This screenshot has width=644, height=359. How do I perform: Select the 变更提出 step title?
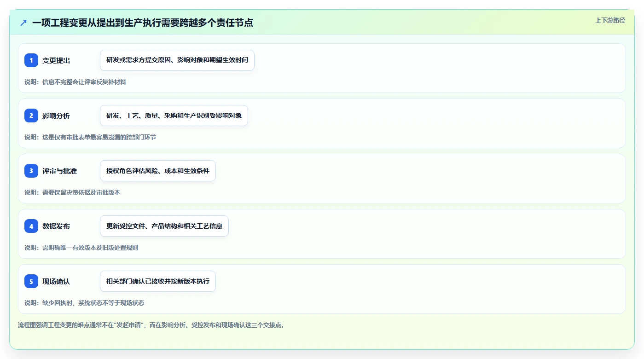coord(56,61)
